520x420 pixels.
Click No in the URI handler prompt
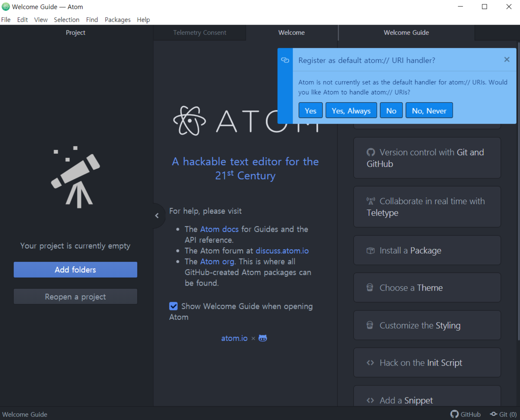tap(391, 110)
